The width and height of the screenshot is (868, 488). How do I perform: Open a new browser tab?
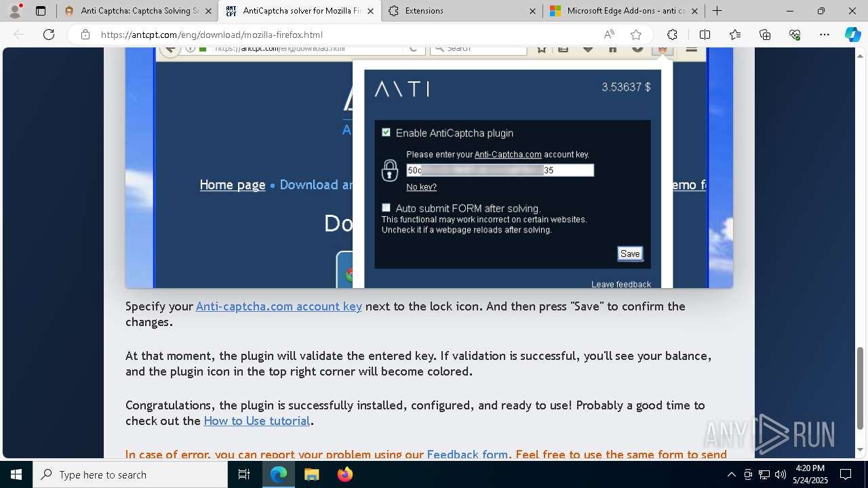pos(717,11)
